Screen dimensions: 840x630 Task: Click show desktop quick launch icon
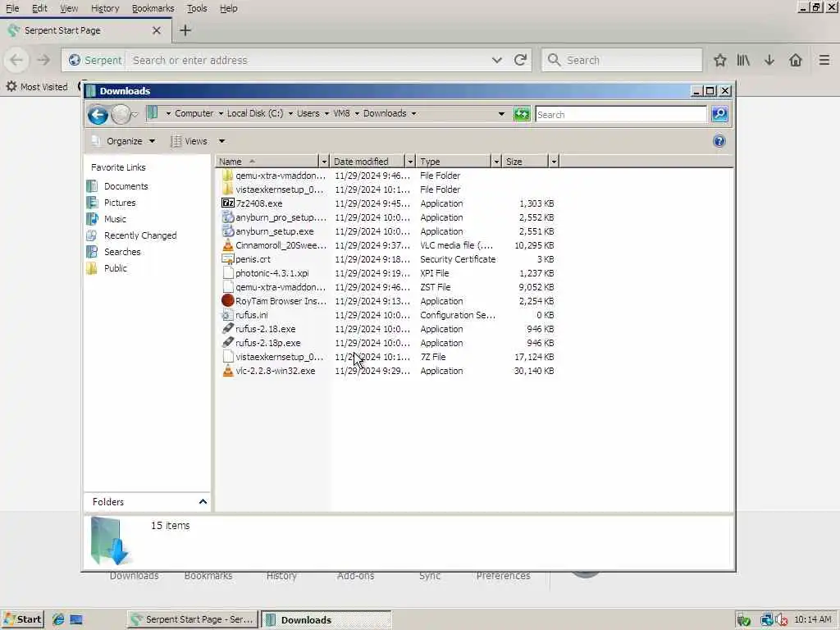(76, 619)
